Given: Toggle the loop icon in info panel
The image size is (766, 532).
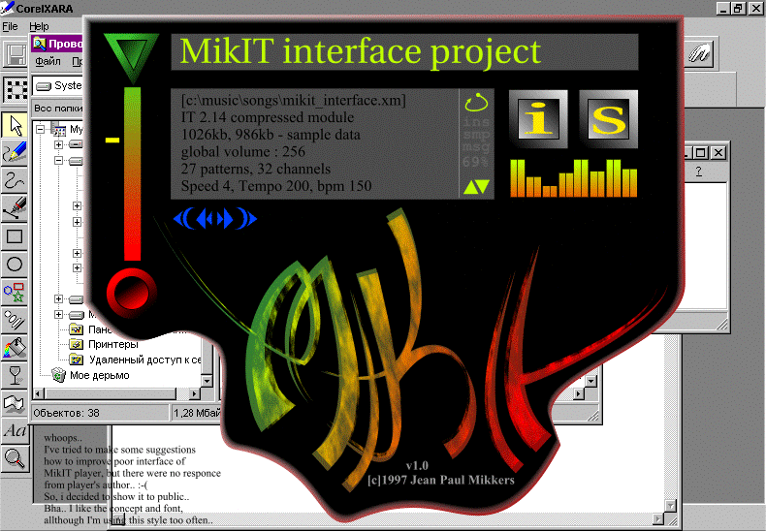Looking at the screenshot, I should [x=475, y=102].
